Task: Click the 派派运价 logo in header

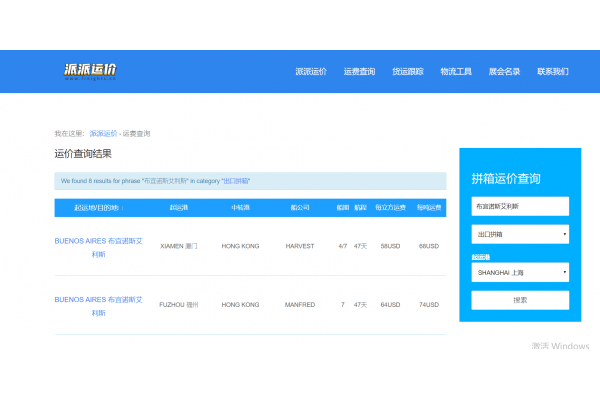Action: coord(89,71)
